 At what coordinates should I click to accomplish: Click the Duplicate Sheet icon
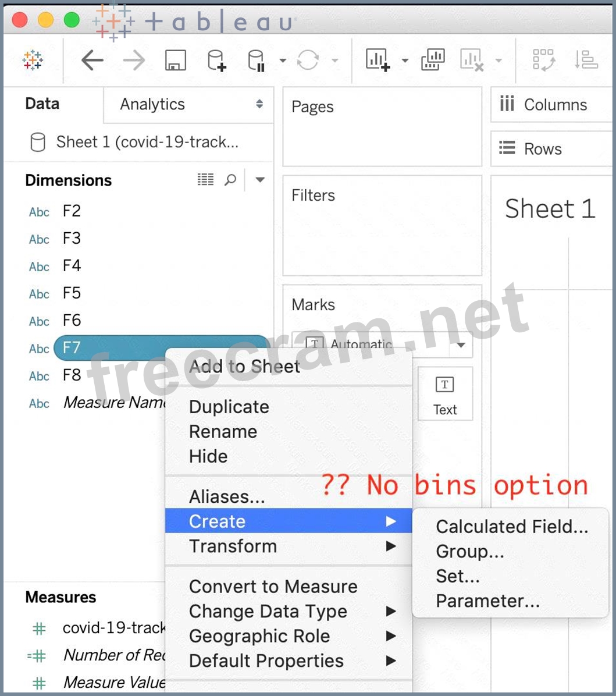click(432, 60)
